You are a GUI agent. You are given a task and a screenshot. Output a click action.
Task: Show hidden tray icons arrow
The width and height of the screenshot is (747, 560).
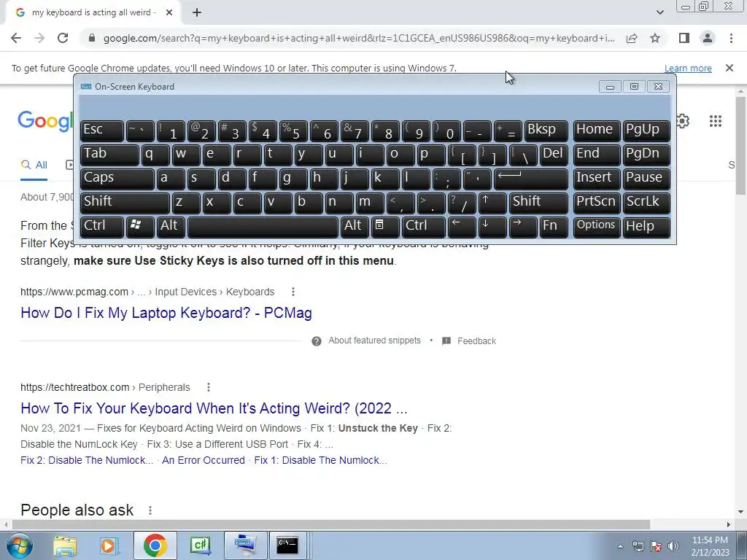pyautogui.click(x=620, y=546)
